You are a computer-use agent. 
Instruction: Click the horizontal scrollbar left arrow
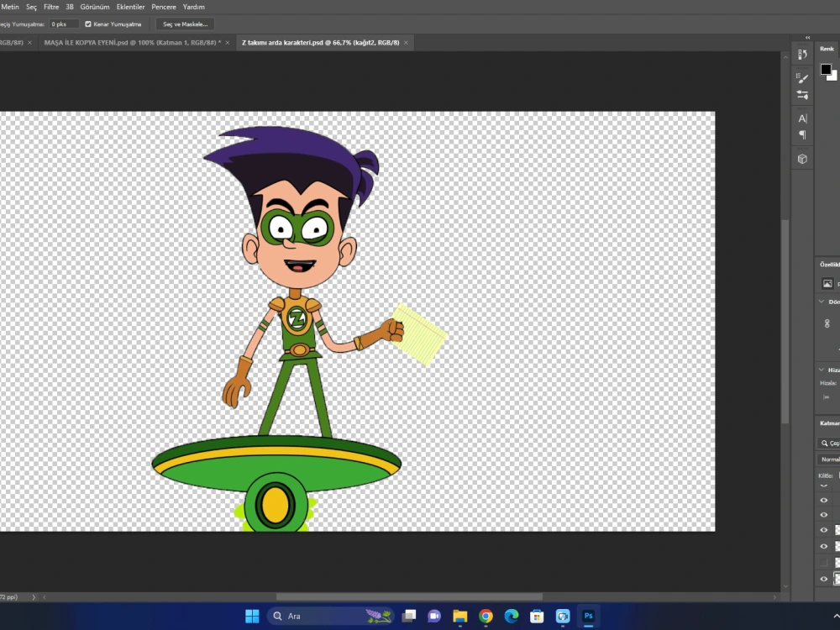(45, 596)
